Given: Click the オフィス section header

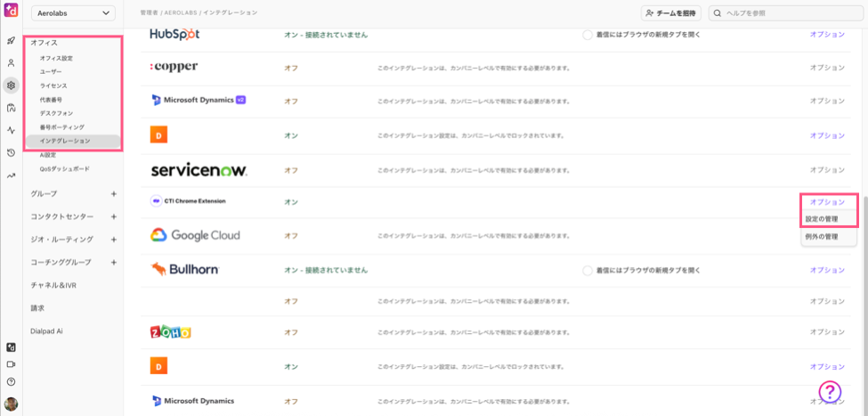Looking at the screenshot, I should coord(44,43).
